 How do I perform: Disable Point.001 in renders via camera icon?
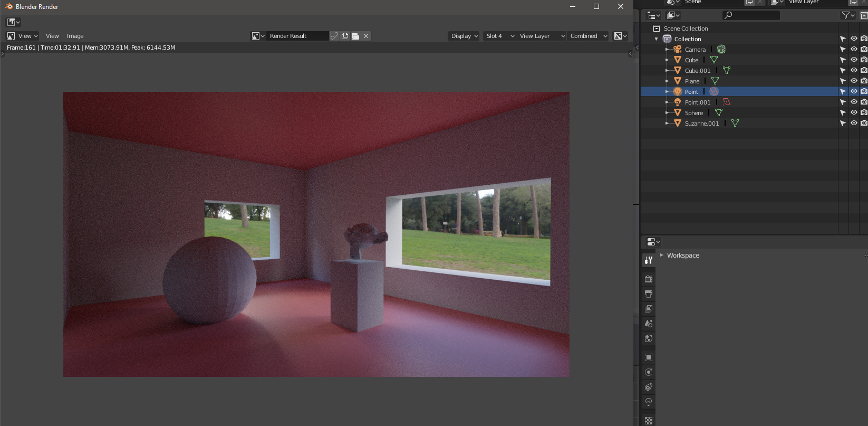(x=864, y=102)
